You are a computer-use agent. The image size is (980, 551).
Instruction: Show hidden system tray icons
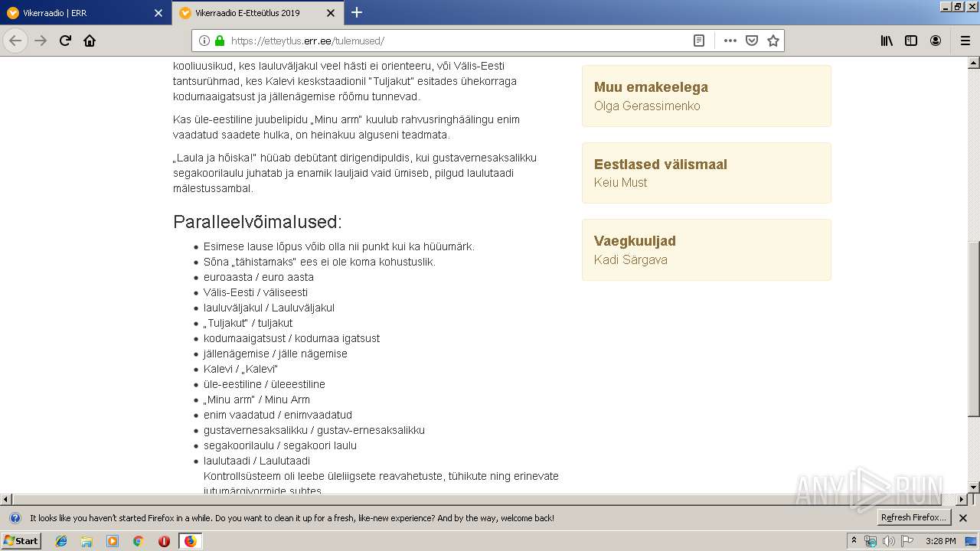(854, 541)
